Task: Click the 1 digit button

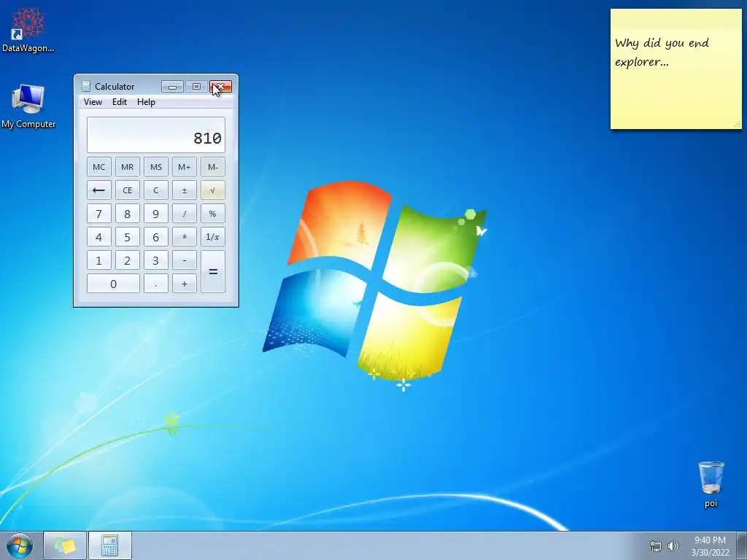Action: [x=98, y=260]
